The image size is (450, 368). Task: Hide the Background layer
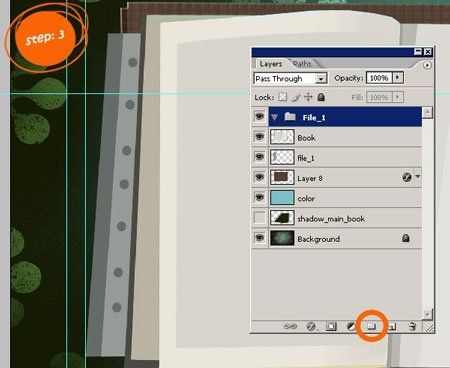click(260, 238)
